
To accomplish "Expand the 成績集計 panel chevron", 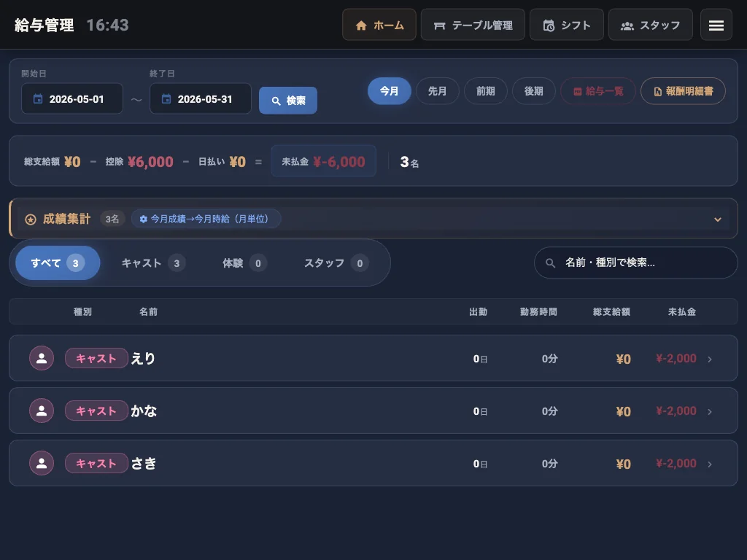I will 718,219.
